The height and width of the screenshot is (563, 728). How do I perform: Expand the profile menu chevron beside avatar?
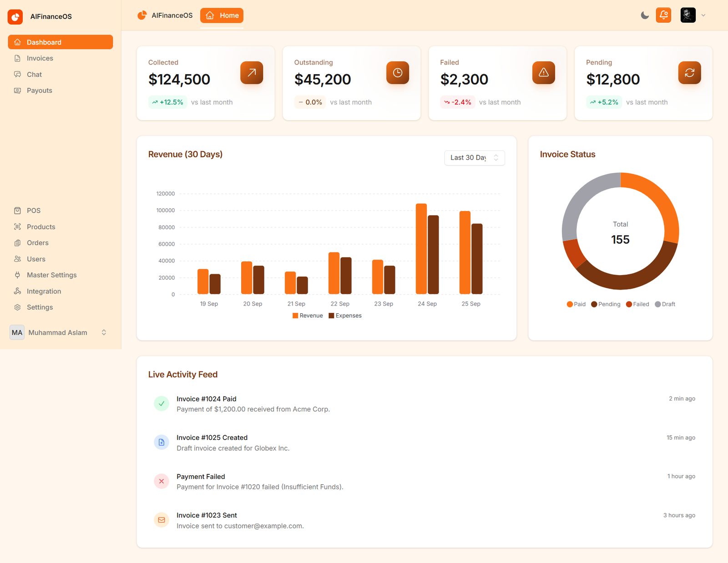pos(703,15)
